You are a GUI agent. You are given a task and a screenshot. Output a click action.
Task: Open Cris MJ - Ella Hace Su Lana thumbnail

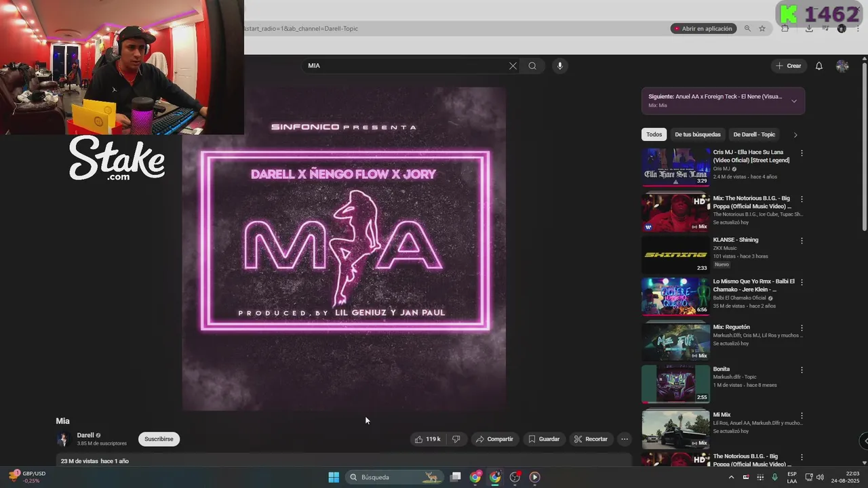point(675,167)
